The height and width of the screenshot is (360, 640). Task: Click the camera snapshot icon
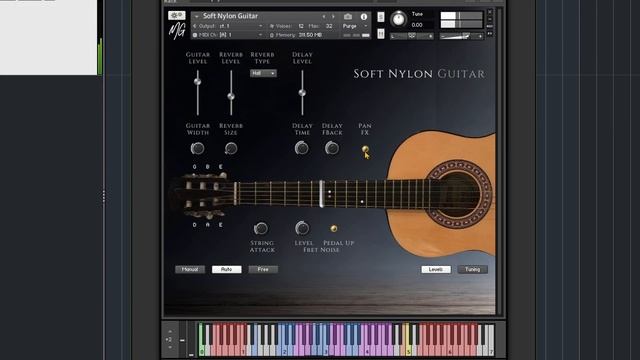point(348,16)
